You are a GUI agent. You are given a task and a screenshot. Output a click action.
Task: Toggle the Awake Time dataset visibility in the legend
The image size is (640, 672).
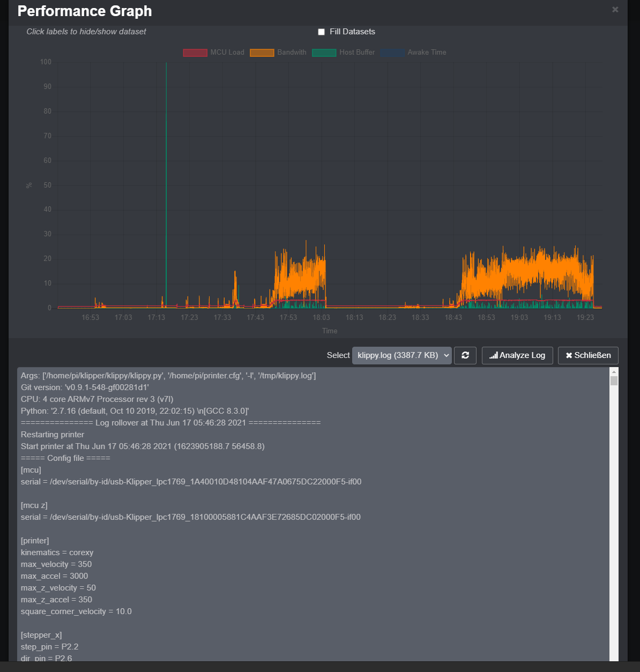click(x=427, y=52)
